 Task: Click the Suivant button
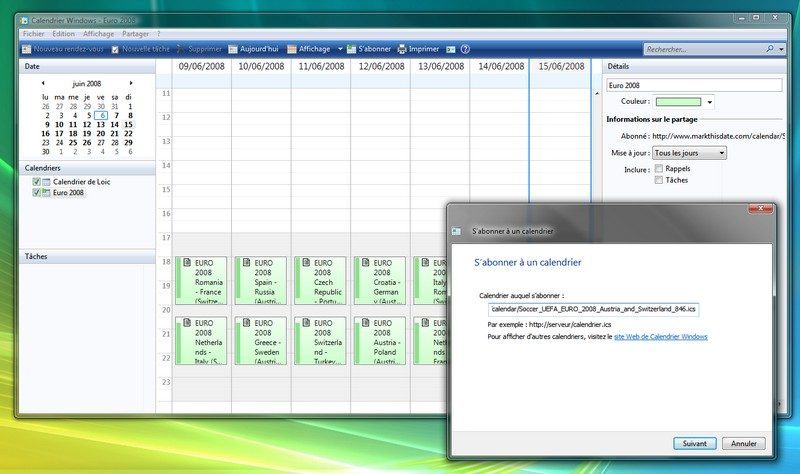coord(694,443)
